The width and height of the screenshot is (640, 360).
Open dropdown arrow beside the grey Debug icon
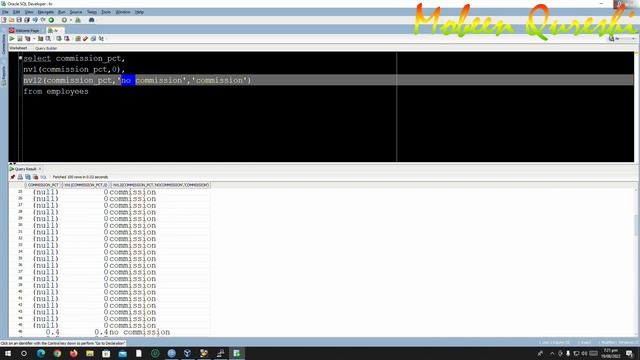[71, 20]
